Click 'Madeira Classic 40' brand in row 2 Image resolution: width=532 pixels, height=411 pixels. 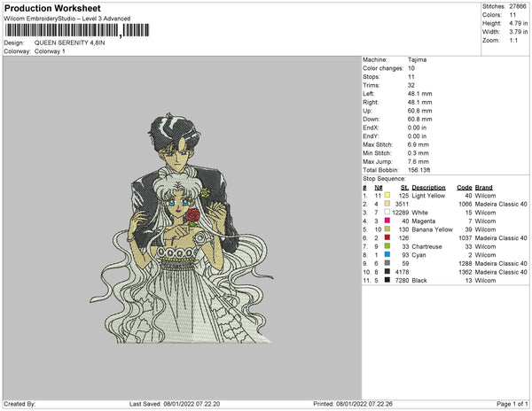[501, 204]
